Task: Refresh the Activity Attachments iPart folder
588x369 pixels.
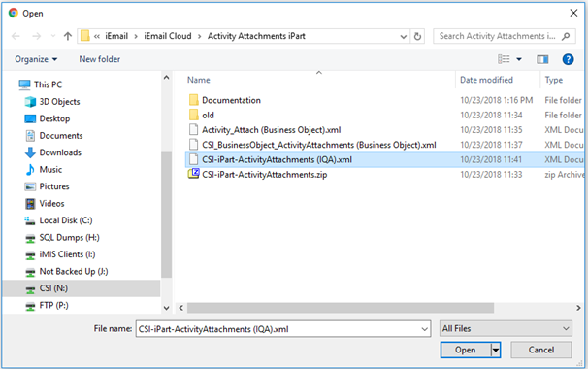Action: click(x=417, y=36)
